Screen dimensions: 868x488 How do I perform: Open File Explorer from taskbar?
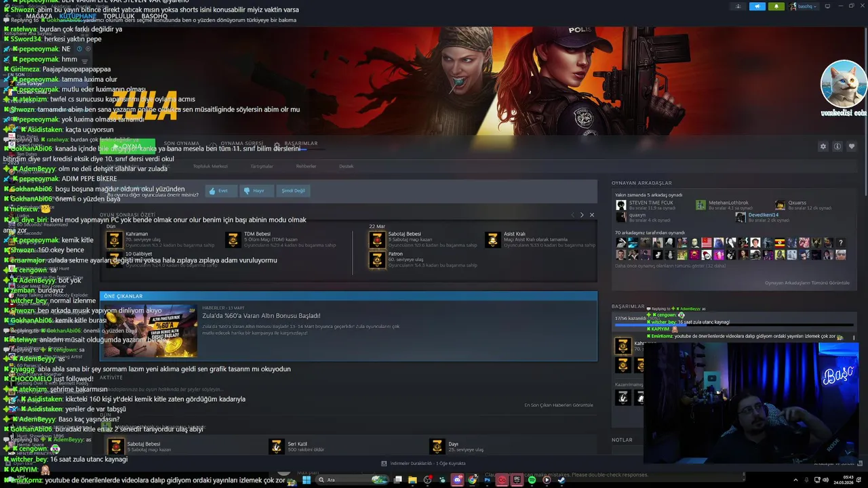click(x=413, y=480)
